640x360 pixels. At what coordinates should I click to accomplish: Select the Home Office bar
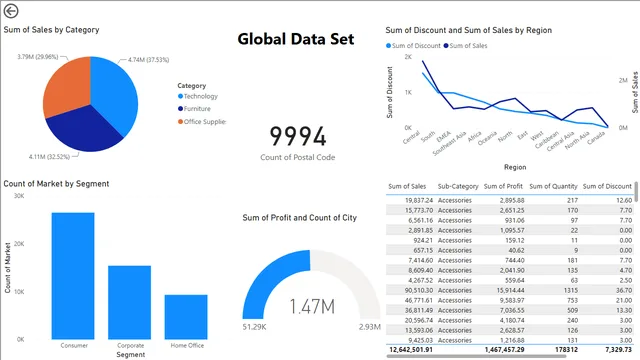coord(186,317)
